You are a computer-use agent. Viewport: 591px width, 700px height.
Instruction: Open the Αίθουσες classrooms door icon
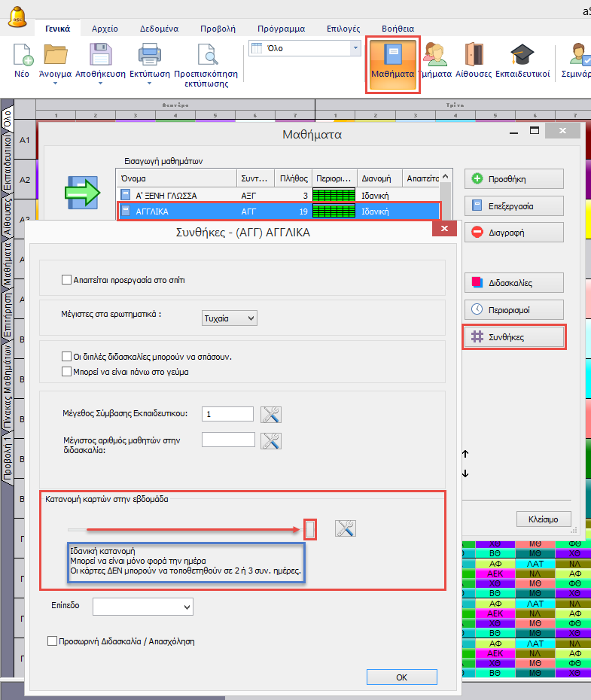pyautogui.click(x=474, y=56)
